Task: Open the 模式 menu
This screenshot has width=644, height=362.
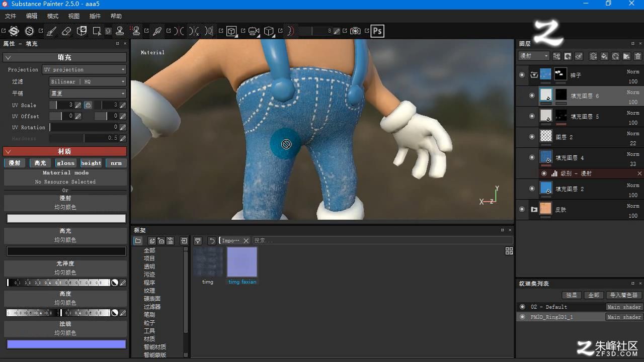Action: (x=52, y=16)
